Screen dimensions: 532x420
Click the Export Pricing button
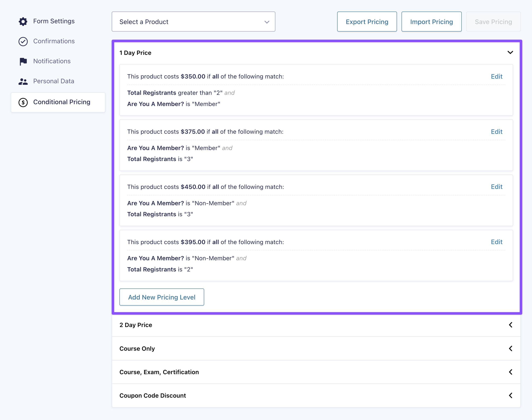point(367,22)
